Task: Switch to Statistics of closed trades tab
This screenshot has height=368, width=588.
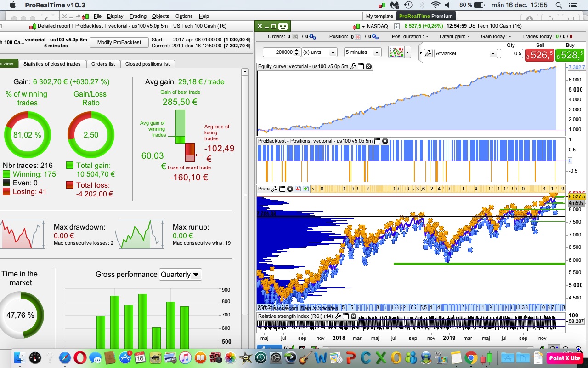Action: (52, 64)
